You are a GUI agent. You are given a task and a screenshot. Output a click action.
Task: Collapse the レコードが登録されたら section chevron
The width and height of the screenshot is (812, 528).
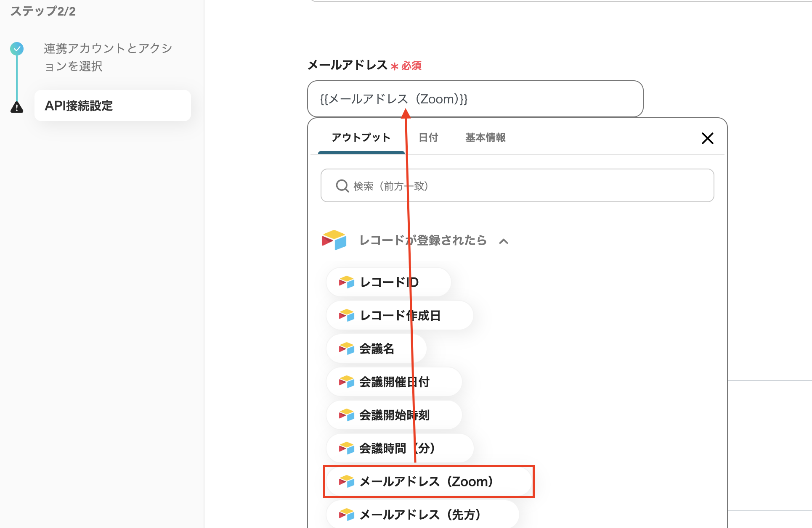click(x=503, y=241)
